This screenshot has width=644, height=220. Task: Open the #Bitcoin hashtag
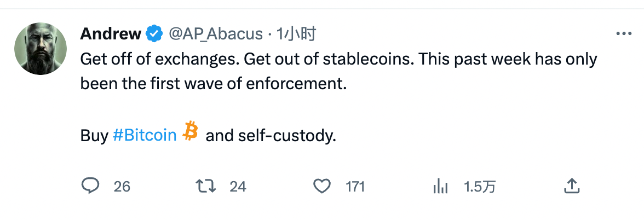(x=145, y=135)
